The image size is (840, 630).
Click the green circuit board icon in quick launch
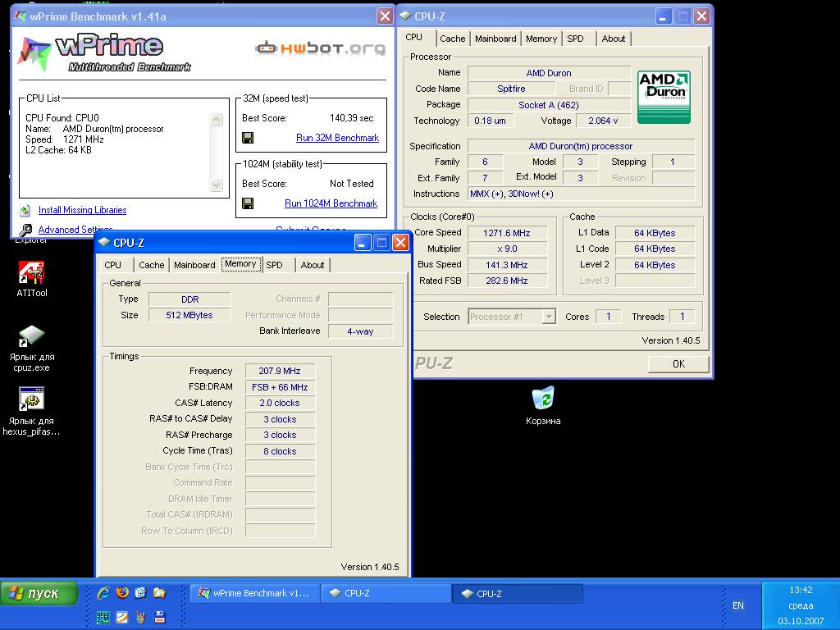(x=103, y=618)
